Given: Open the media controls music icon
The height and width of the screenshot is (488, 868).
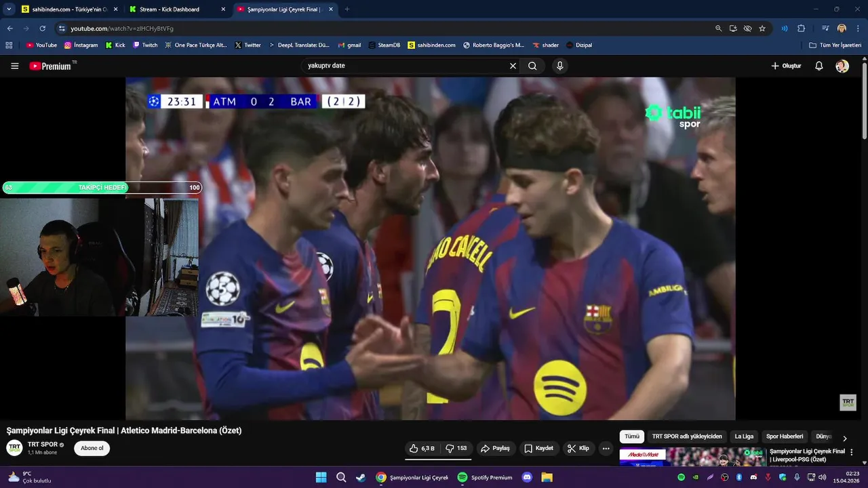Looking at the screenshot, I should (x=825, y=28).
